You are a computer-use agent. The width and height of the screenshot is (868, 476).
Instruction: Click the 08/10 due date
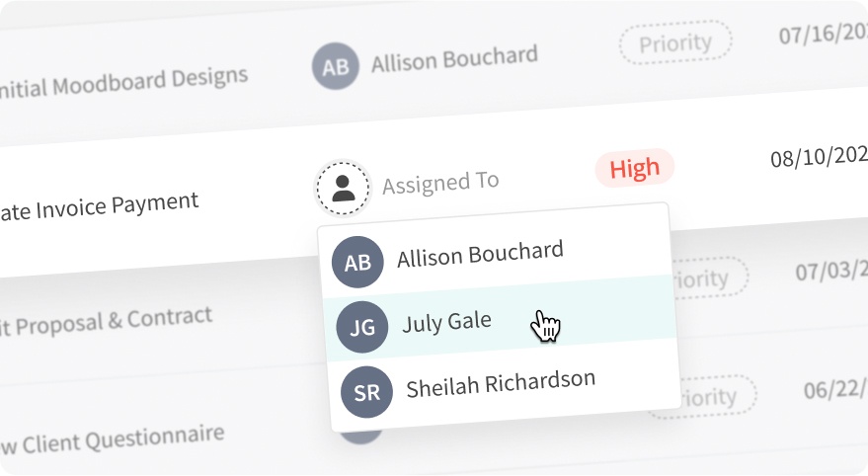click(818, 155)
